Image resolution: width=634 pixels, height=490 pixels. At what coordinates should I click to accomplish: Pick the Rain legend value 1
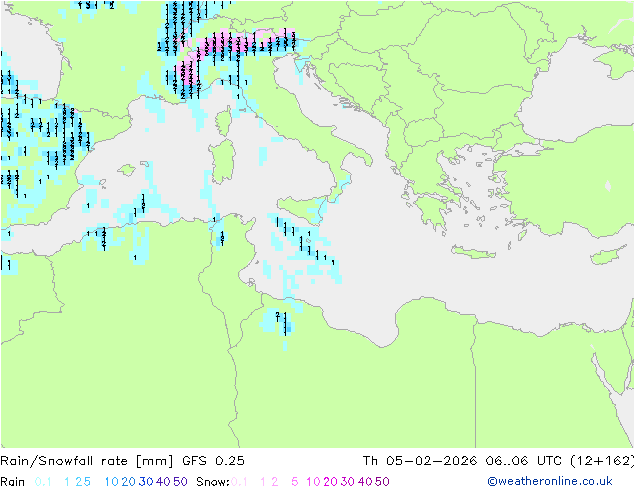click(x=67, y=482)
